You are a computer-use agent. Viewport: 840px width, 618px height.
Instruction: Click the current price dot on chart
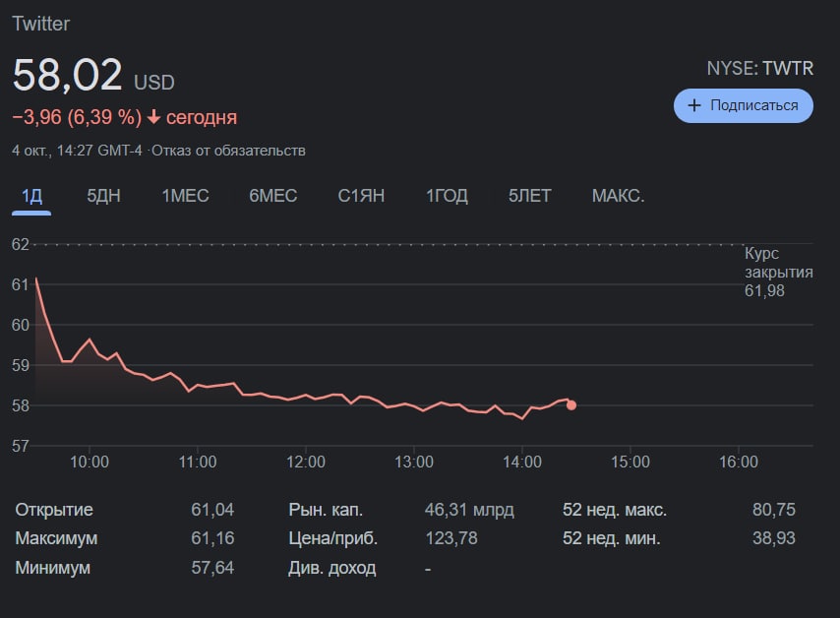(x=571, y=405)
